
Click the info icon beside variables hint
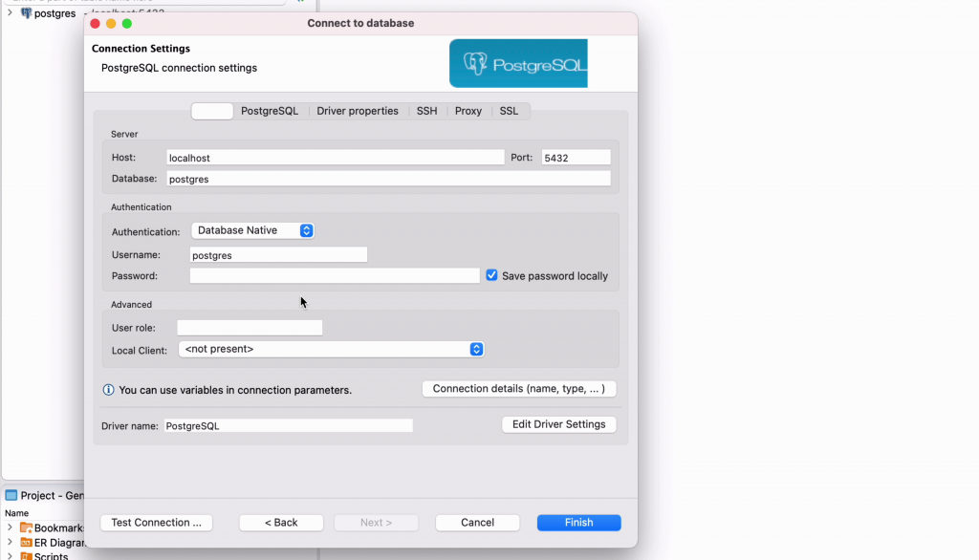[109, 390]
